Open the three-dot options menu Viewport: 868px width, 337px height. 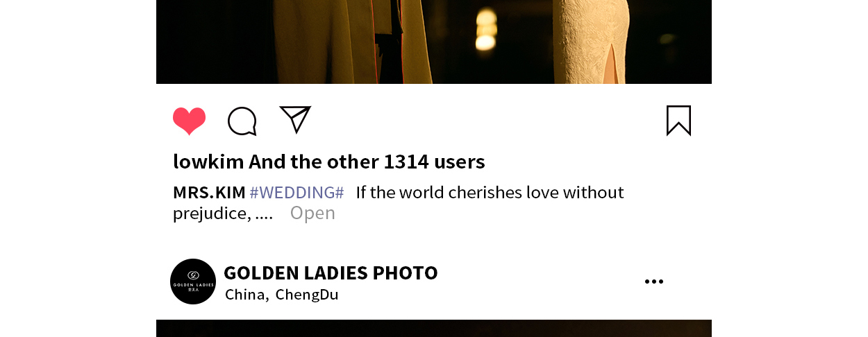654,282
